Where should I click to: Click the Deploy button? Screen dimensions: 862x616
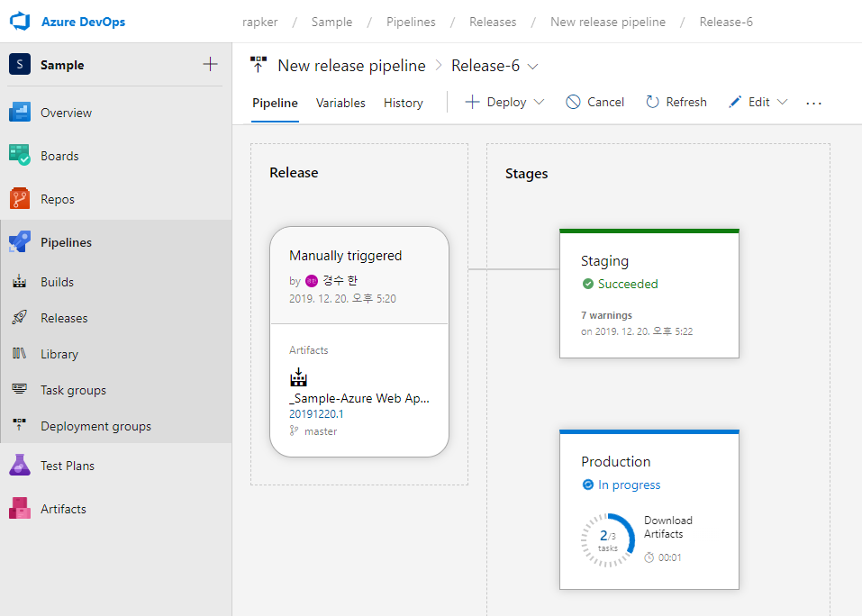tap(504, 102)
